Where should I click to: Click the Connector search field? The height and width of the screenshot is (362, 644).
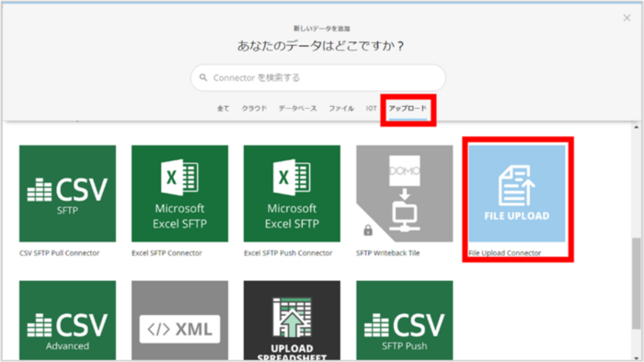coord(318,77)
